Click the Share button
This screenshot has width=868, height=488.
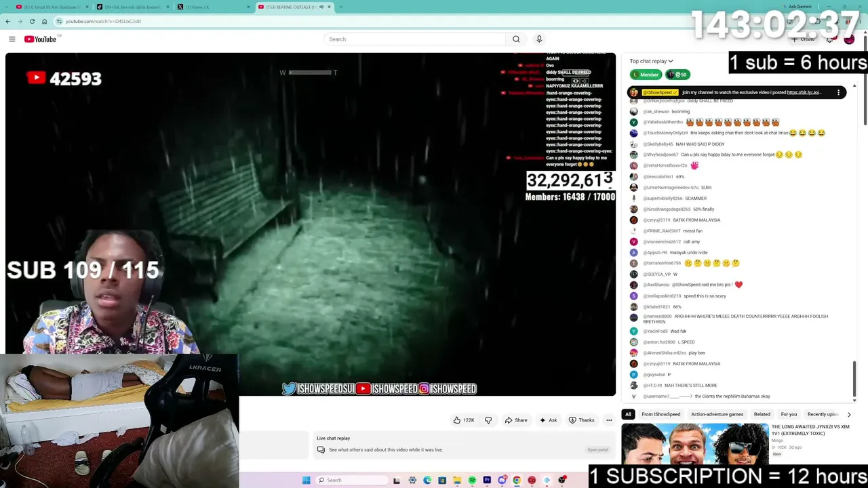point(515,420)
